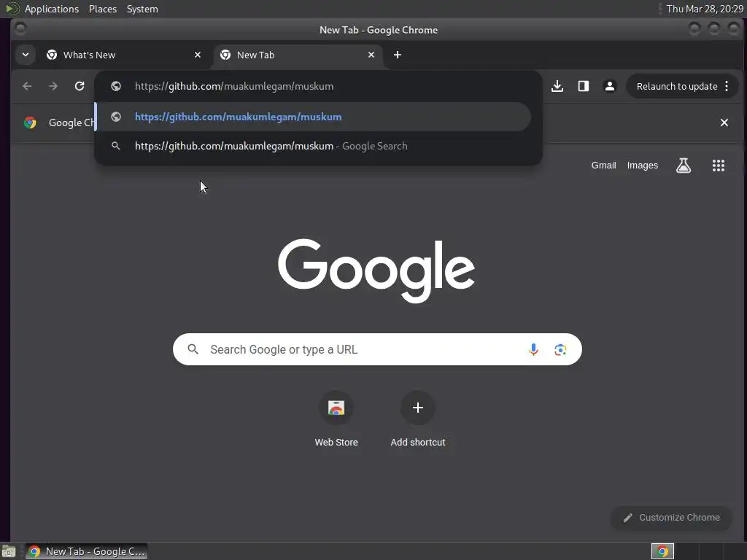Viewport: 747px width, 560px height.
Task: Open the downloads icon in toolbar
Action: coord(557,86)
